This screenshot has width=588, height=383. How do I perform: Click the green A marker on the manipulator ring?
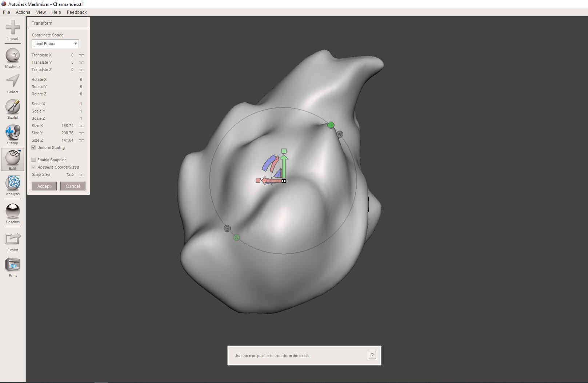[x=236, y=237]
